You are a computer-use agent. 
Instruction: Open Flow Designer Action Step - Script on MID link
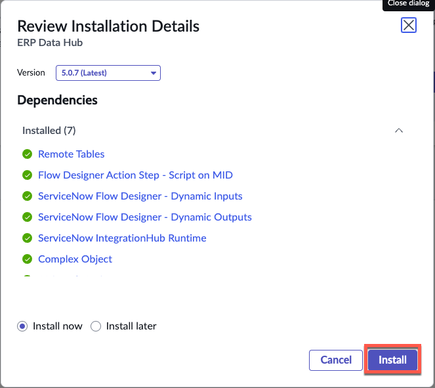point(135,175)
